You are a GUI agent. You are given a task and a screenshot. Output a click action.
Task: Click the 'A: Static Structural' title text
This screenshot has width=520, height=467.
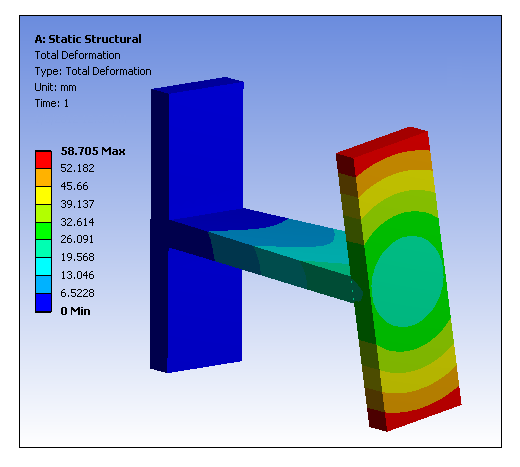tap(88, 39)
